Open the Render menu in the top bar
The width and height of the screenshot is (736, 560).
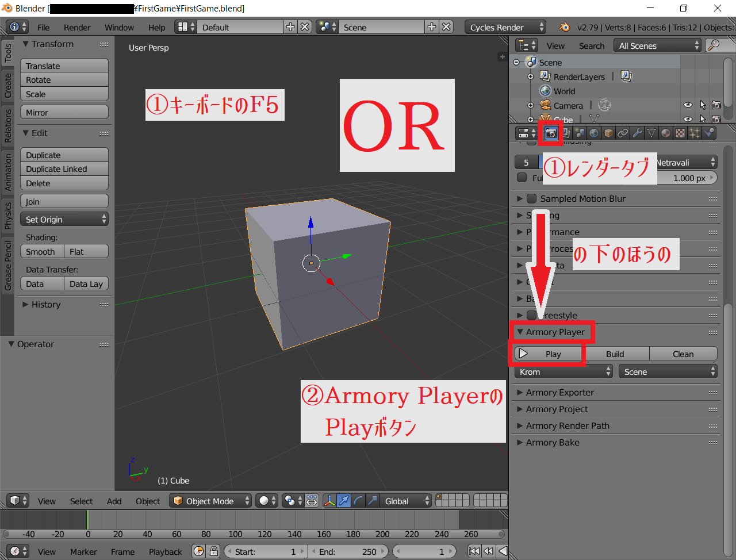(76, 27)
